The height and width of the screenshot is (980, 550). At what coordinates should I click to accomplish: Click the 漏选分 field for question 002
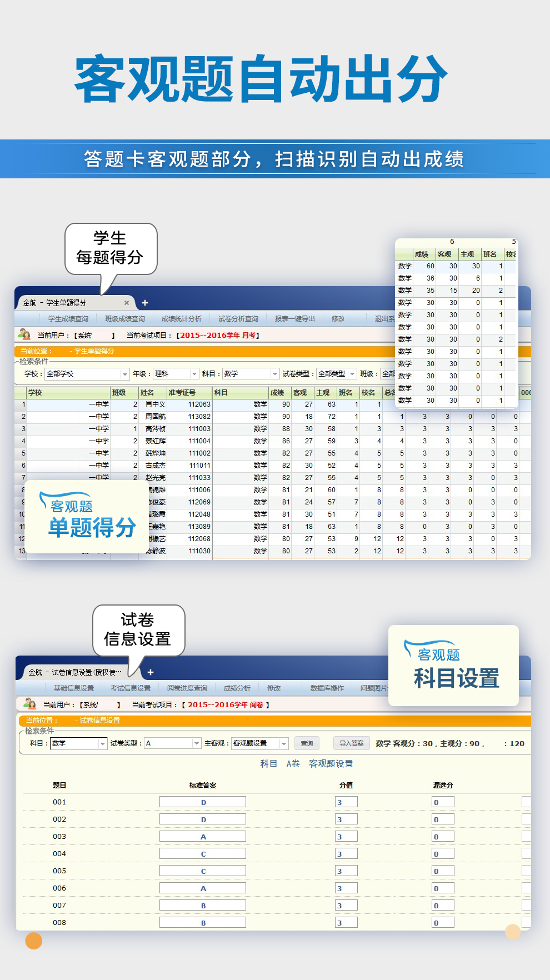[x=443, y=819]
